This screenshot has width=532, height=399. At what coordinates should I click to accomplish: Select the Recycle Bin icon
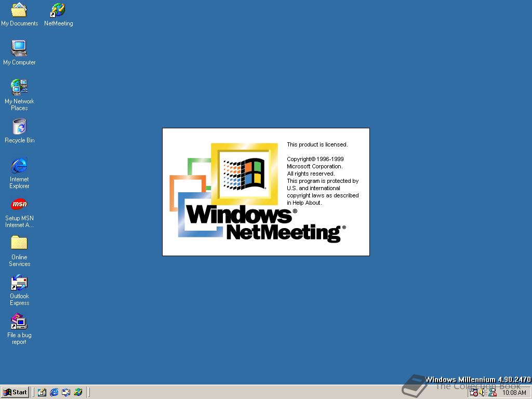pos(19,131)
